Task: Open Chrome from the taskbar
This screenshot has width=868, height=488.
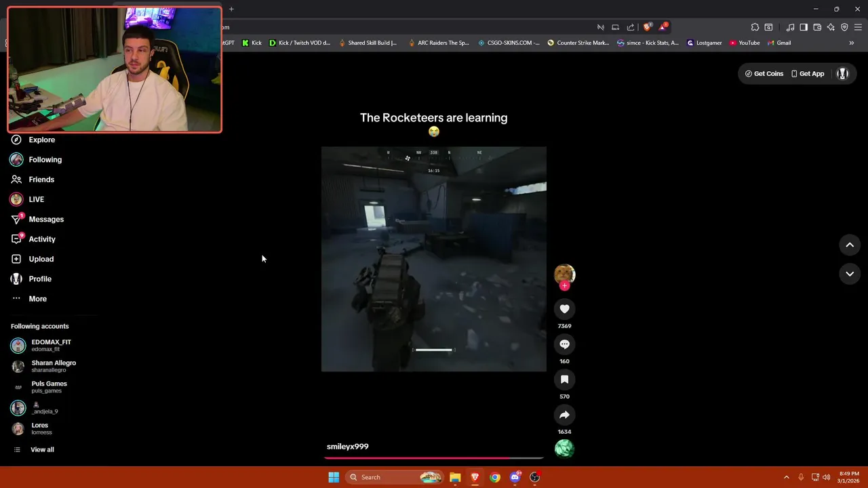Action: pyautogui.click(x=495, y=477)
